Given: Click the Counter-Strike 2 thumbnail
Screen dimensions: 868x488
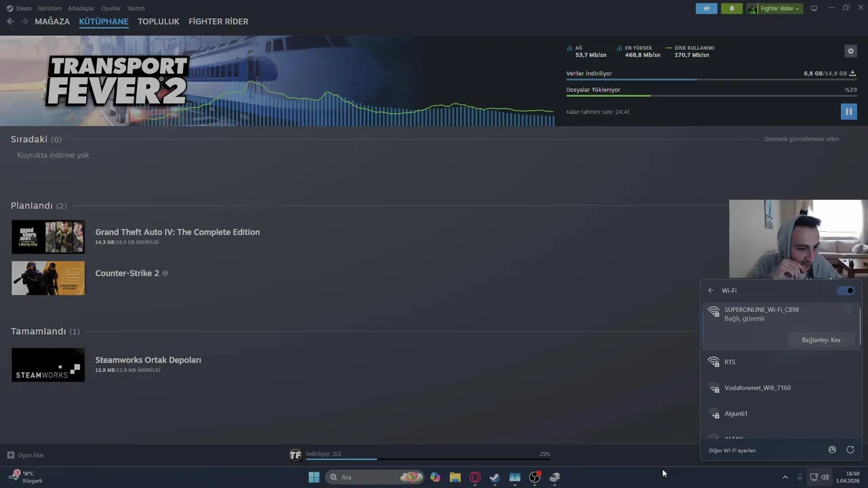Looking at the screenshot, I should [48, 278].
